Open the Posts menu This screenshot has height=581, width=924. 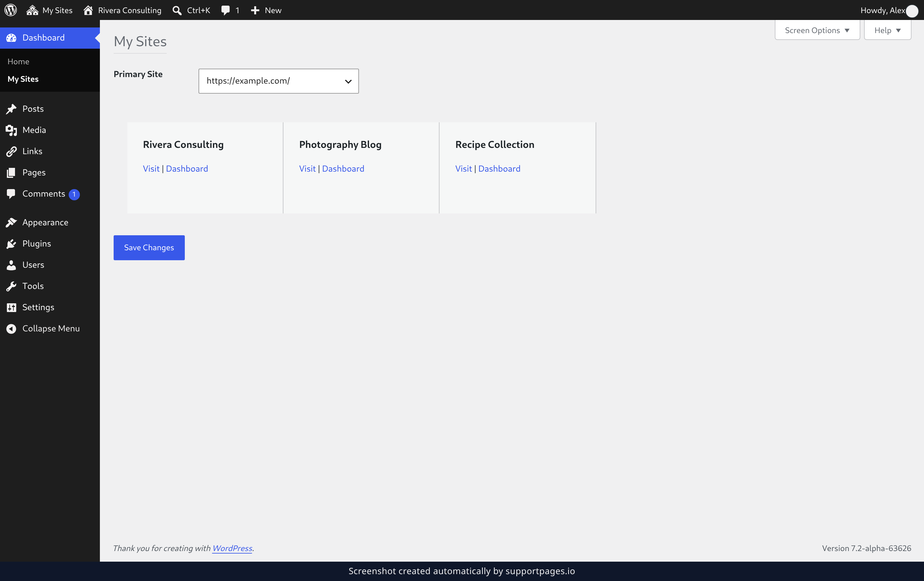tap(50, 109)
